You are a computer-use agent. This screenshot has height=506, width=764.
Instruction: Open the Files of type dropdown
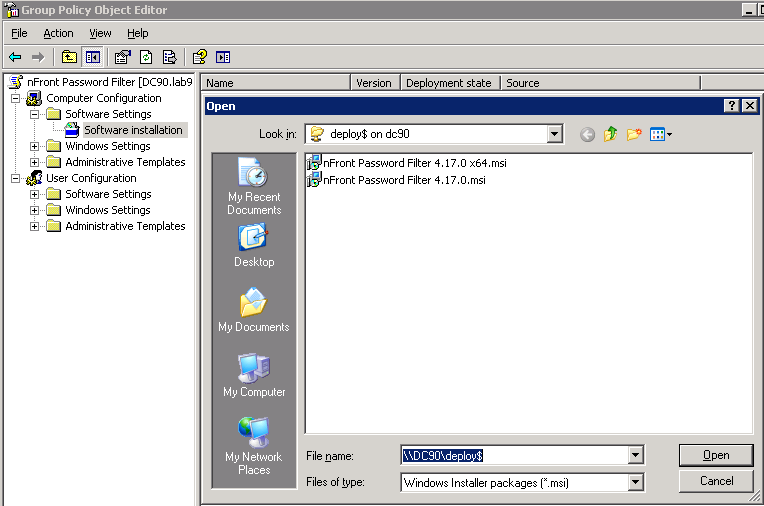point(635,483)
